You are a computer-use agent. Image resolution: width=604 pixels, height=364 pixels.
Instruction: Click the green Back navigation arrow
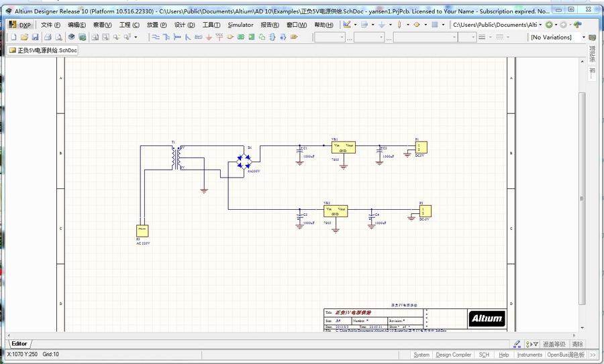pyautogui.click(x=550, y=25)
